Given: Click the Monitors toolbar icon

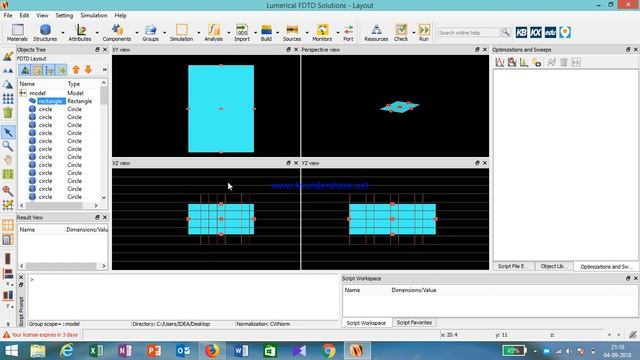Looking at the screenshot, I should [322, 32].
